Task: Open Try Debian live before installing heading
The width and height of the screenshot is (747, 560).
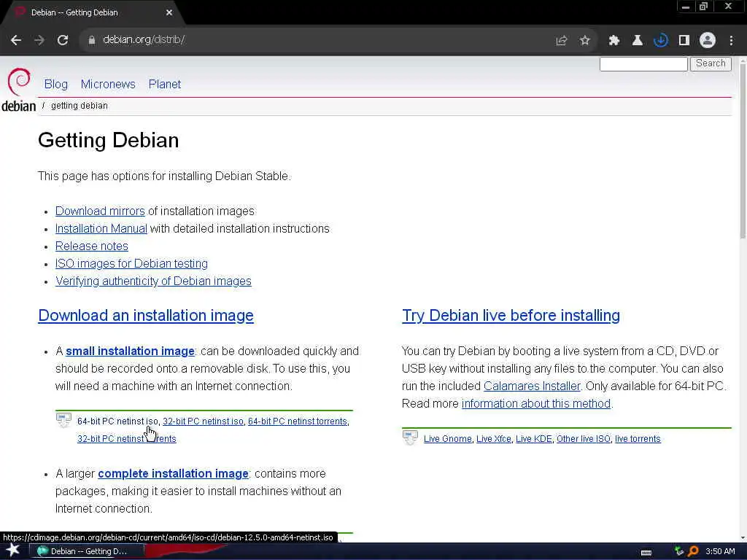Action: (511, 315)
